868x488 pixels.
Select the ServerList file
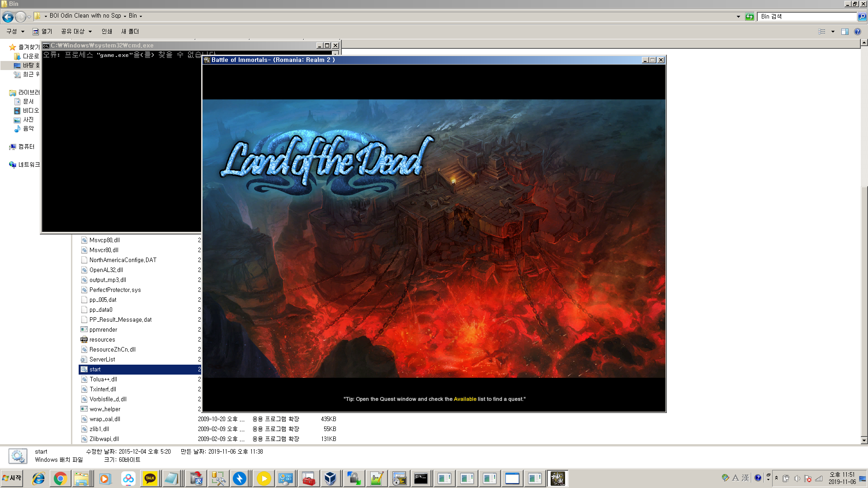click(x=102, y=360)
